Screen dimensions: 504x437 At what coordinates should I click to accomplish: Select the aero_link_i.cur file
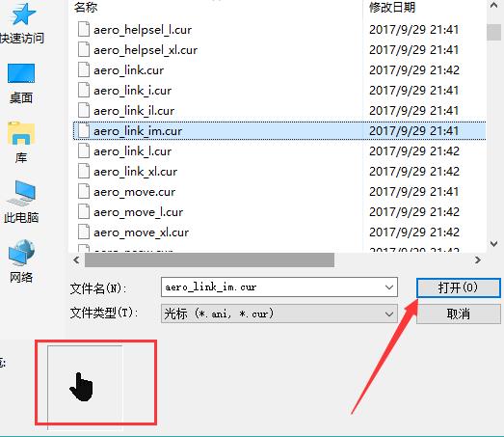132,91
